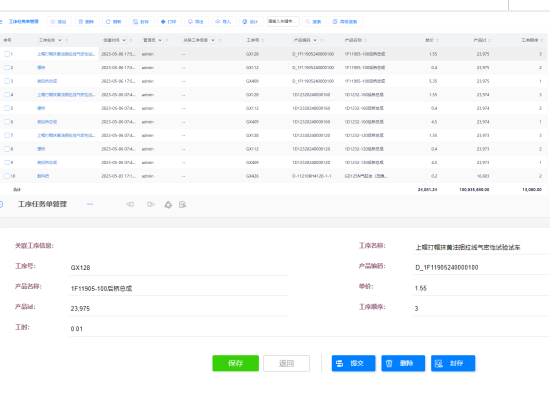
Task: Click the 打印 print toolbar button
Action: pos(169,22)
